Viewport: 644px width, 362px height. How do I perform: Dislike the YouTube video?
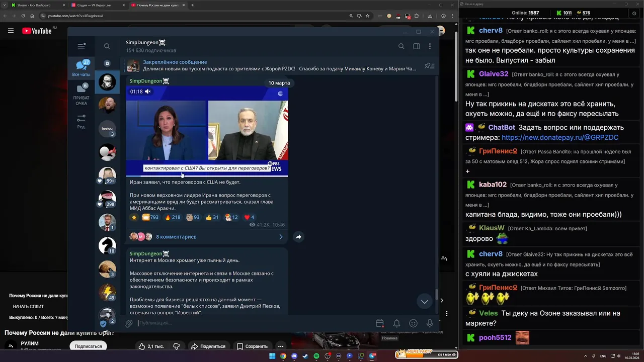pyautogui.click(x=177, y=346)
